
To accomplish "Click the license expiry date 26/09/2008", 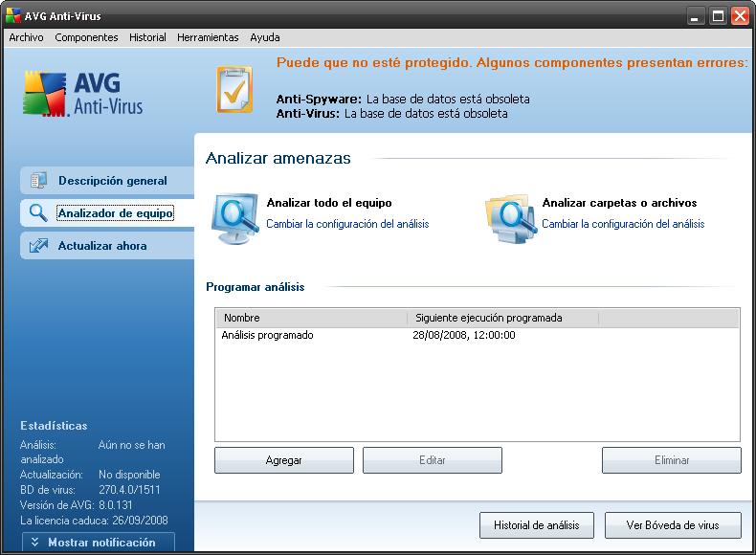I will coord(140,521).
